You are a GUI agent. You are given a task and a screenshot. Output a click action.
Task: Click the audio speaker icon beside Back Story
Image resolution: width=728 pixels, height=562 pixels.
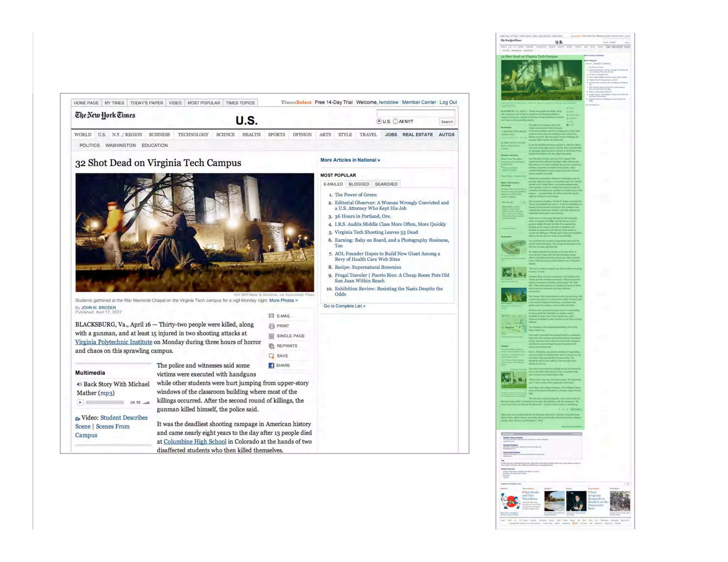[79, 384]
